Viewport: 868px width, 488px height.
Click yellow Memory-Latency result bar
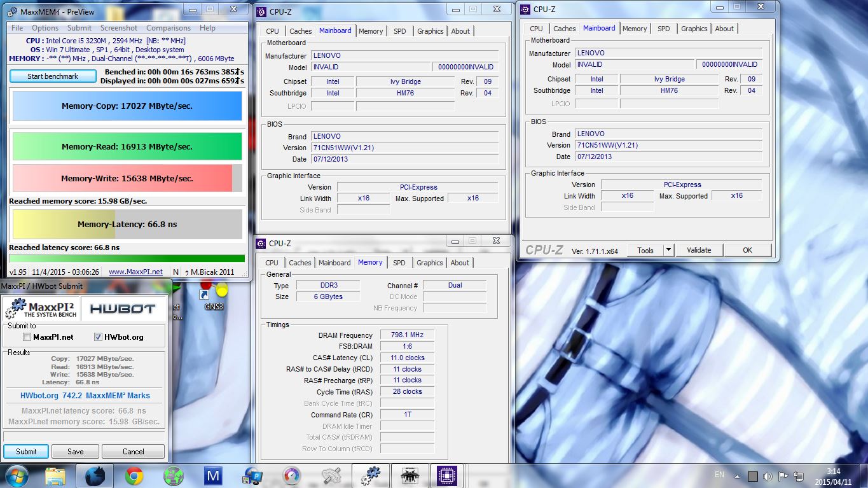coord(127,224)
